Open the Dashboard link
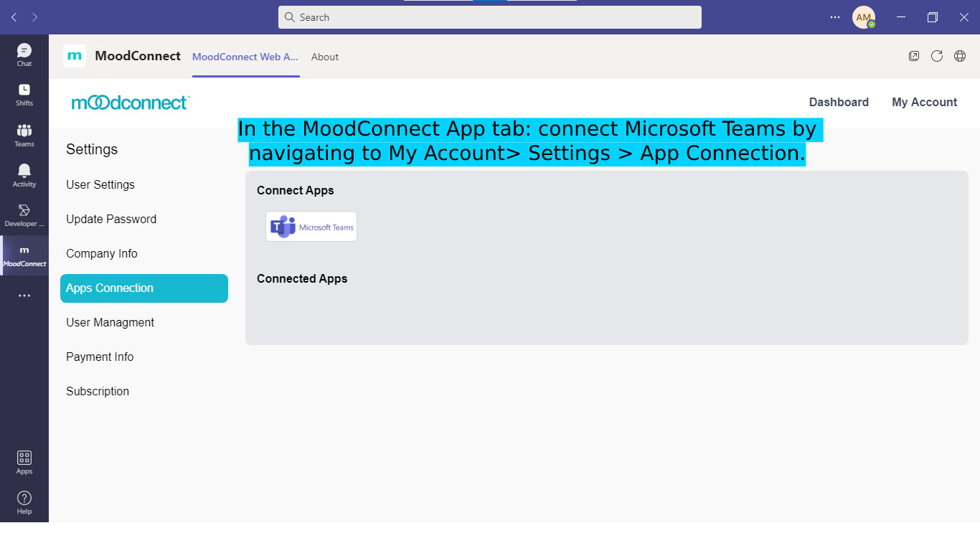The height and width of the screenshot is (551, 980). coord(839,102)
